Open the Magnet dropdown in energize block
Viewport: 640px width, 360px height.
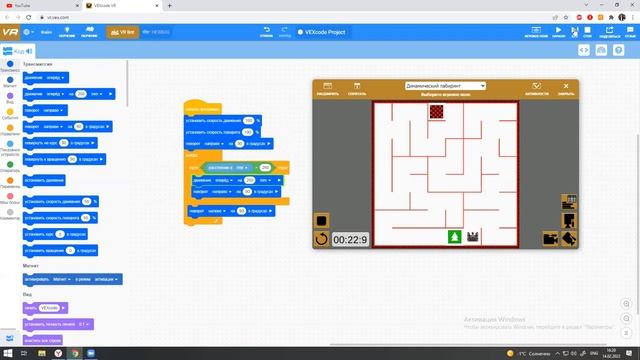(61, 279)
